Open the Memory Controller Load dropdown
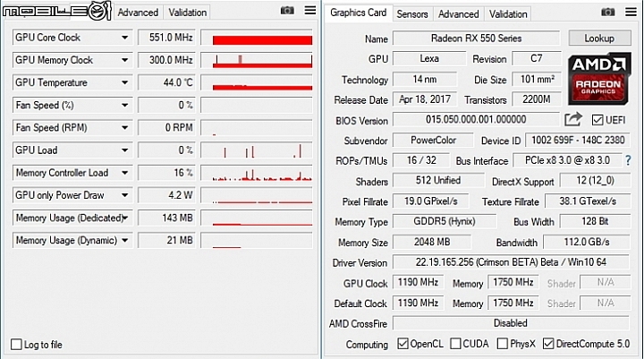 (124, 173)
